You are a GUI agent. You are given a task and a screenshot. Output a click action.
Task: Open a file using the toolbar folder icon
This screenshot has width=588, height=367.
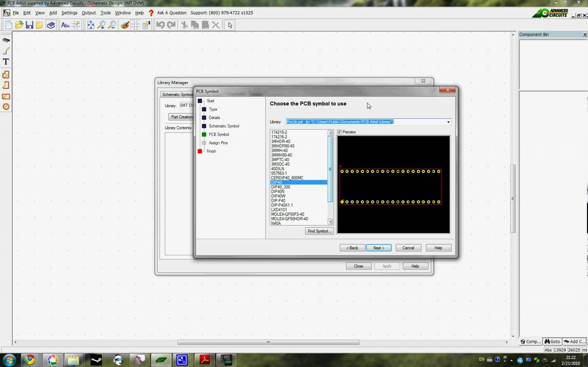19,25
